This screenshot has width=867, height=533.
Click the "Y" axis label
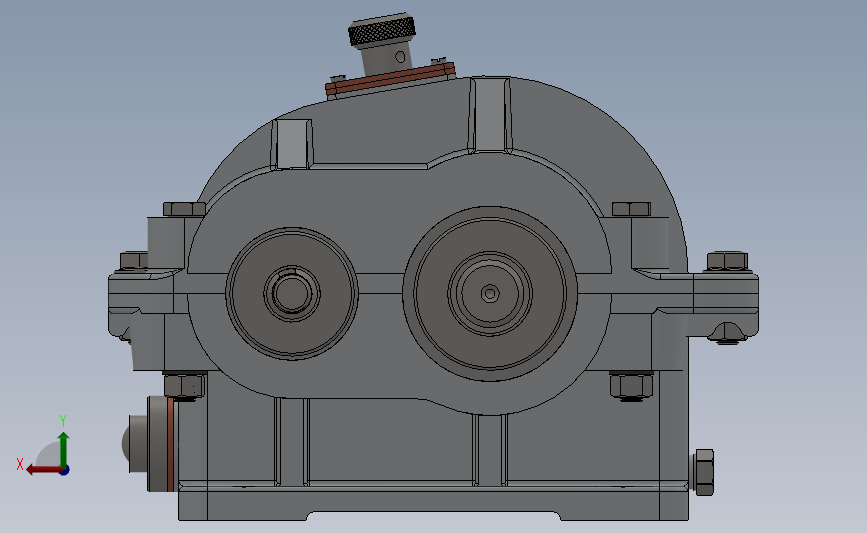pos(63,421)
